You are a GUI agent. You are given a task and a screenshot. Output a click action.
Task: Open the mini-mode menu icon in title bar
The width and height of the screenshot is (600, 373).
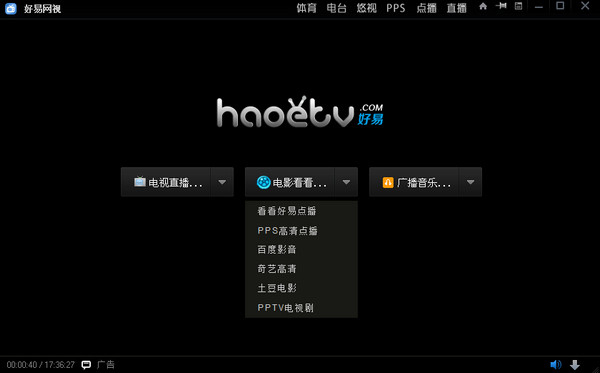tap(518, 6)
